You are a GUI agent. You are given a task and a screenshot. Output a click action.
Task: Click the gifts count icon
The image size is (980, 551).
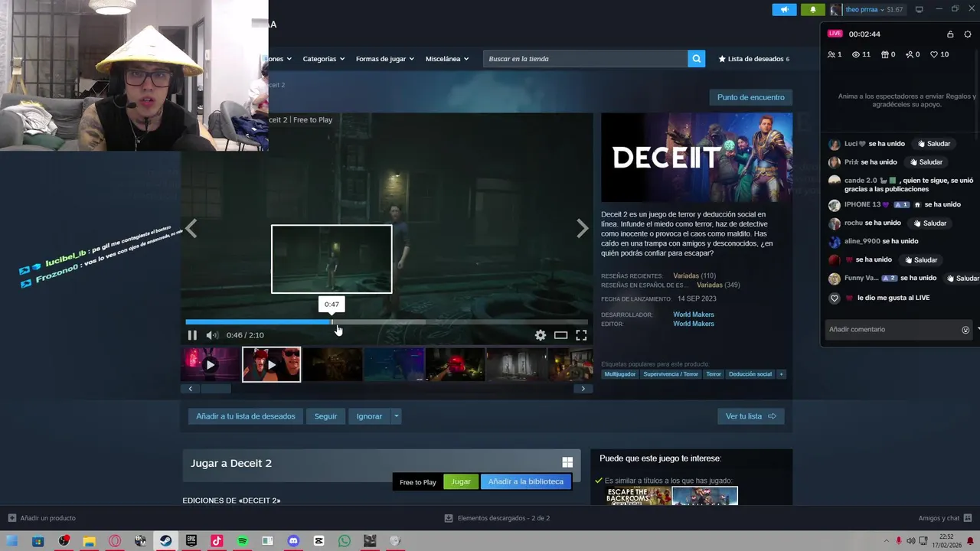tap(884, 54)
